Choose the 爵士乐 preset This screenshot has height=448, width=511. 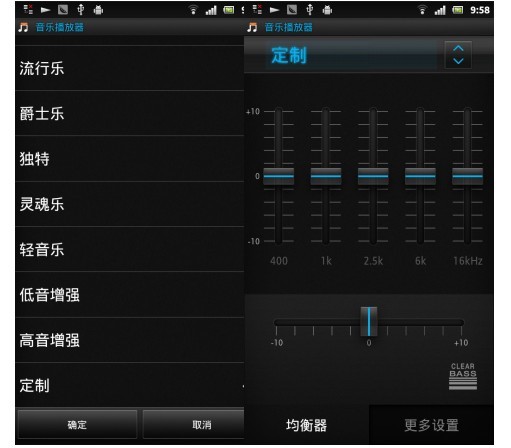pyautogui.click(x=130, y=113)
